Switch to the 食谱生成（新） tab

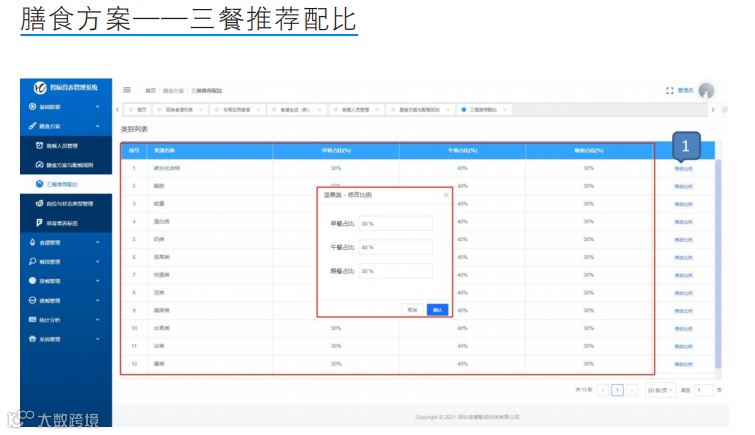(x=295, y=110)
